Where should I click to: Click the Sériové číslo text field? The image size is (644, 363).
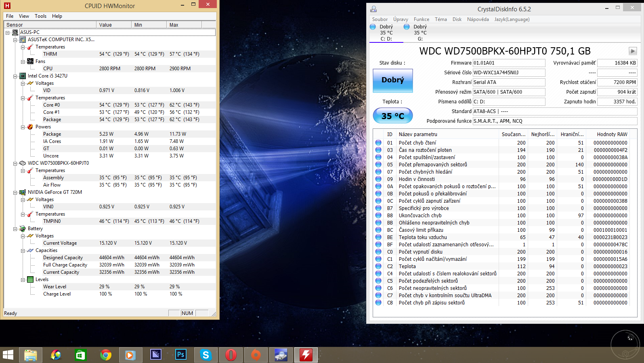pos(509,73)
